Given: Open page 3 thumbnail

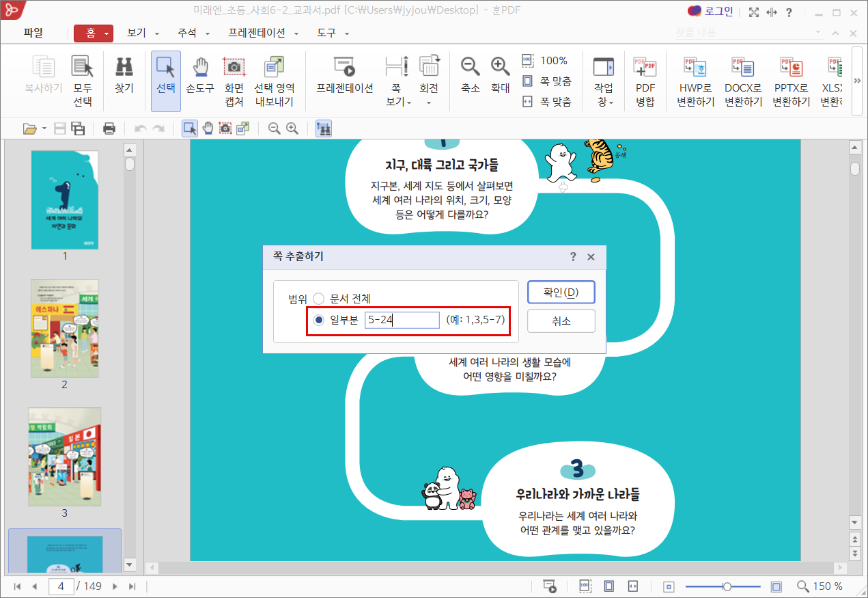Looking at the screenshot, I should pos(65,457).
